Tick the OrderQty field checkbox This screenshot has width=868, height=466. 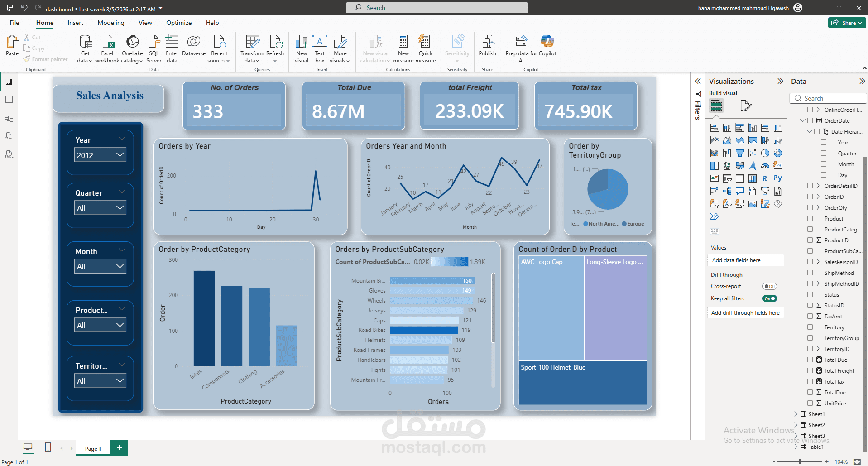click(810, 207)
